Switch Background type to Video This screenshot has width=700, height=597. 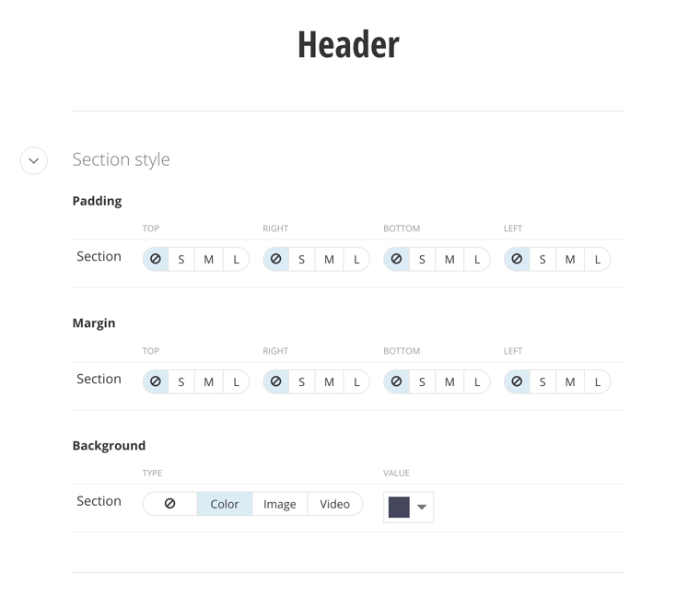coord(334,504)
